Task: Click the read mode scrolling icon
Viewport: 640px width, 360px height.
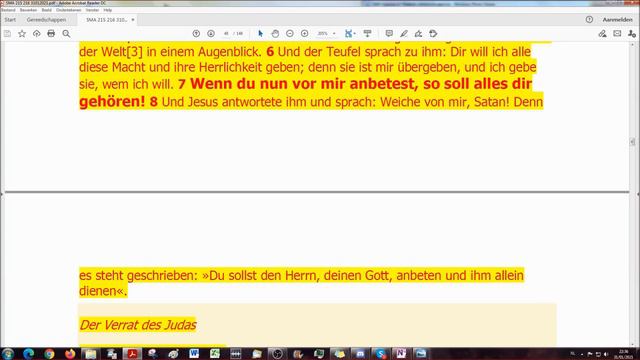Action: (367, 34)
